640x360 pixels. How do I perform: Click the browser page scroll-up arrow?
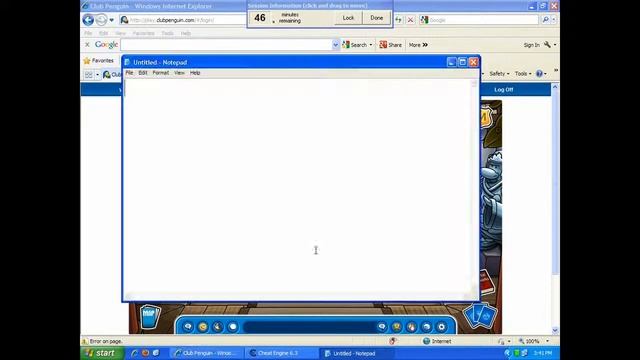pyautogui.click(x=555, y=87)
